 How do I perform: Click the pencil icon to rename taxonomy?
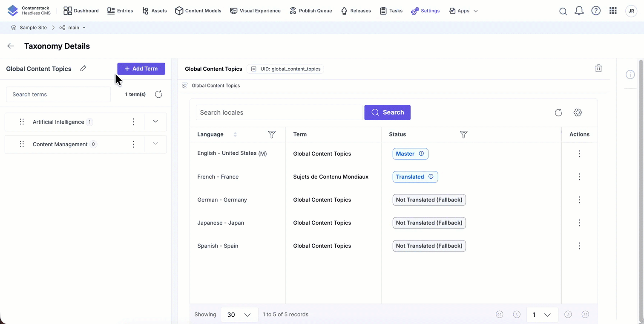[83, 69]
